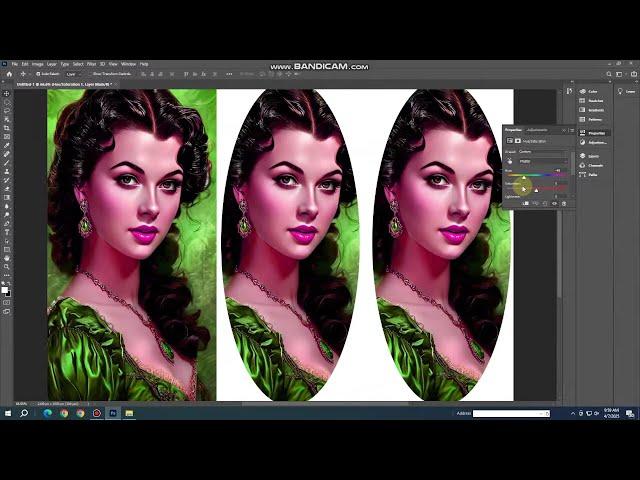Open the Paths panel
The image size is (640, 480).
(588, 175)
